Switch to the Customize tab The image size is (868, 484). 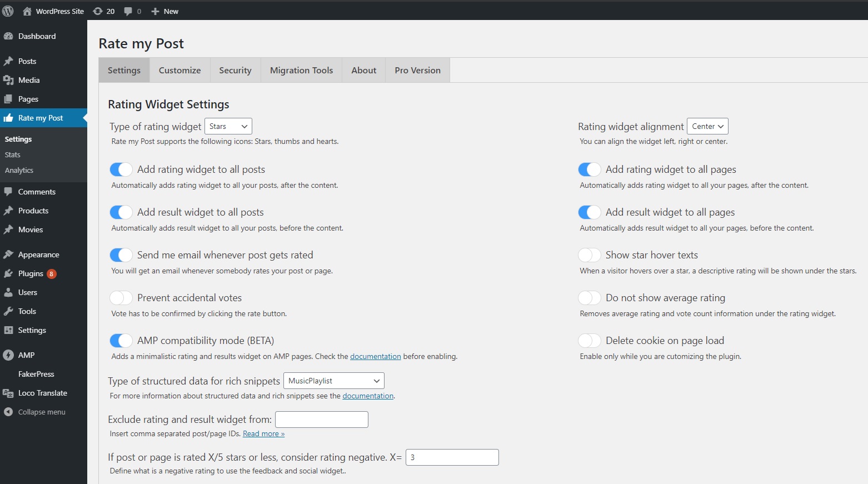(x=179, y=71)
